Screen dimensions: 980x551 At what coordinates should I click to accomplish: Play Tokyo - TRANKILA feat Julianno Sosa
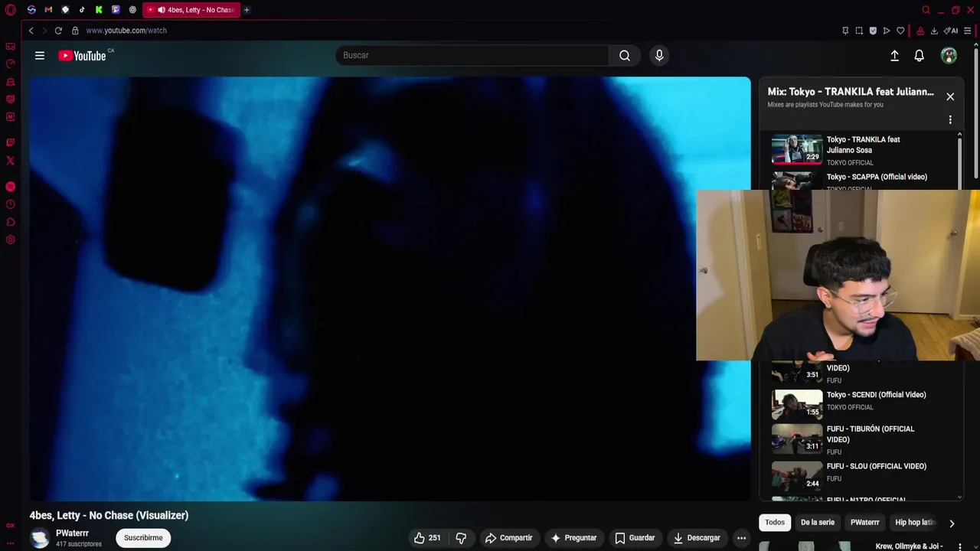[857, 150]
